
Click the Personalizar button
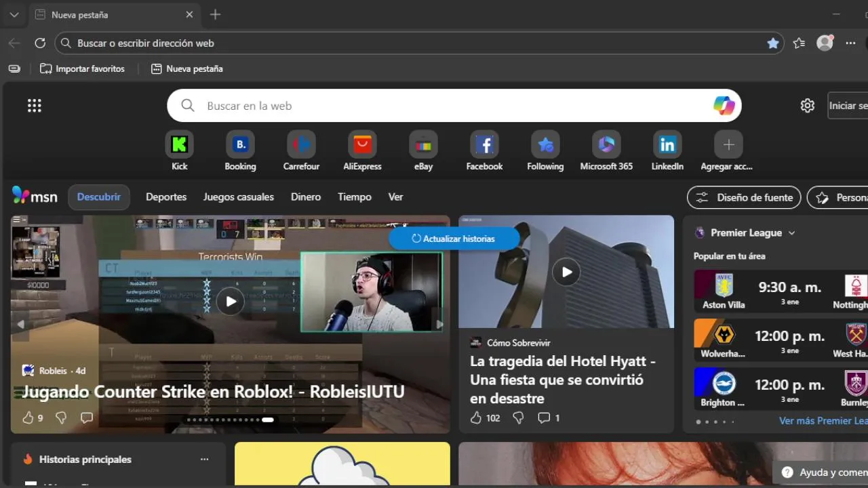(837, 197)
